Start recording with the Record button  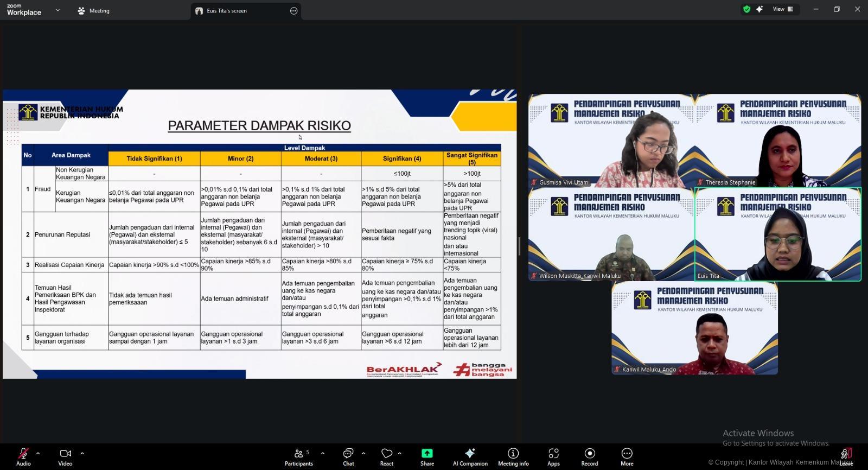click(590, 456)
